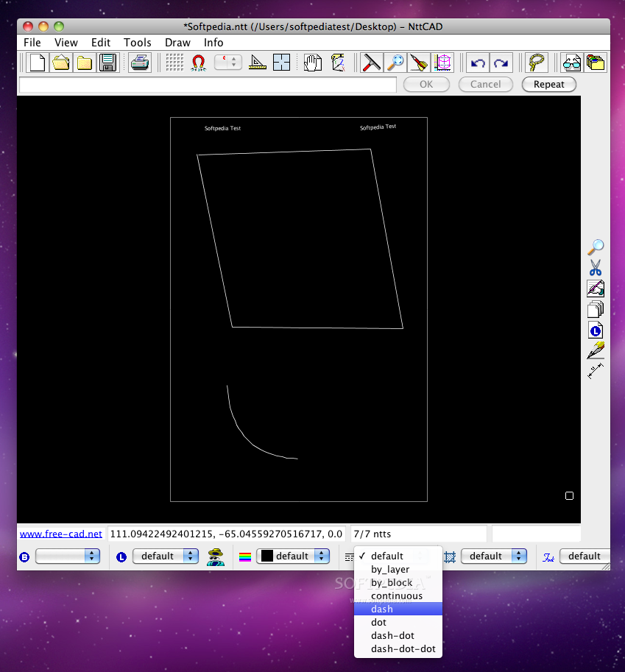Click the copy pages icon in sidebar
625x672 pixels.
click(596, 309)
